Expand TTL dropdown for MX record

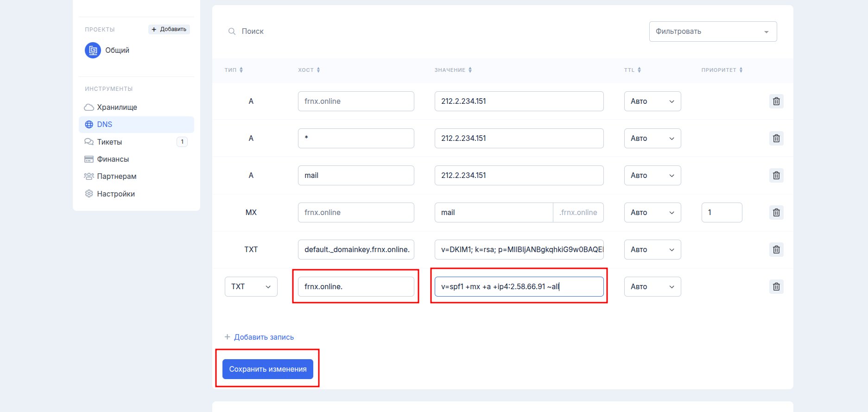[652, 212]
